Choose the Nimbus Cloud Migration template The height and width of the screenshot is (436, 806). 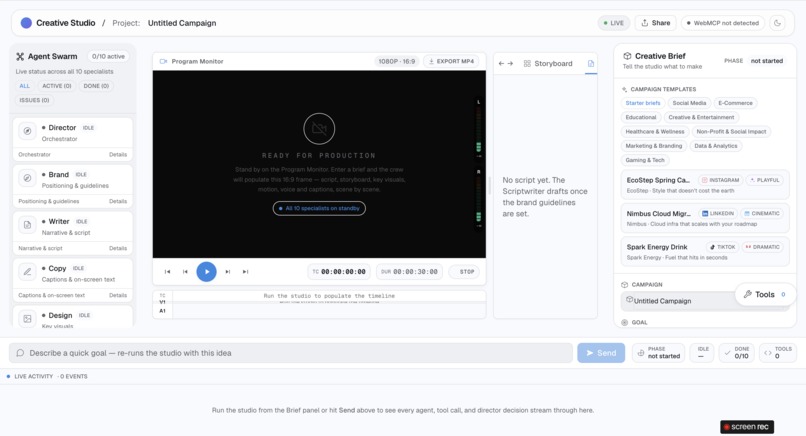(x=705, y=218)
